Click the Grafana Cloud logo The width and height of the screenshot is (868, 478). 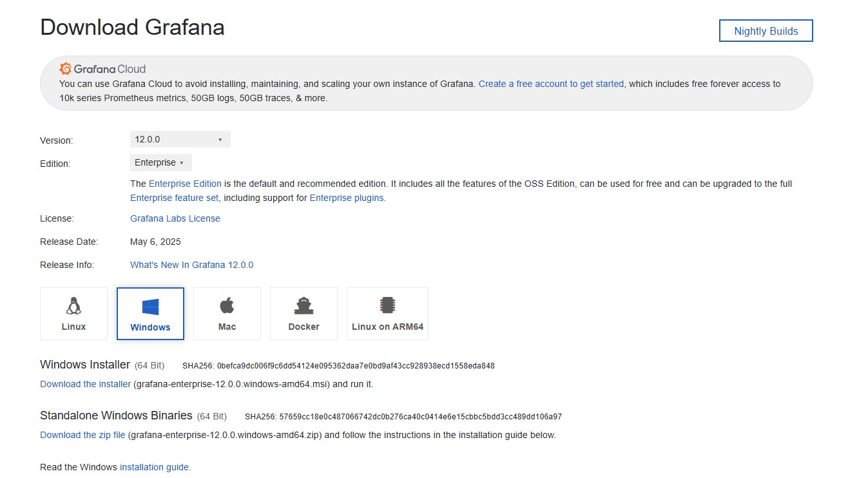coord(102,69)
